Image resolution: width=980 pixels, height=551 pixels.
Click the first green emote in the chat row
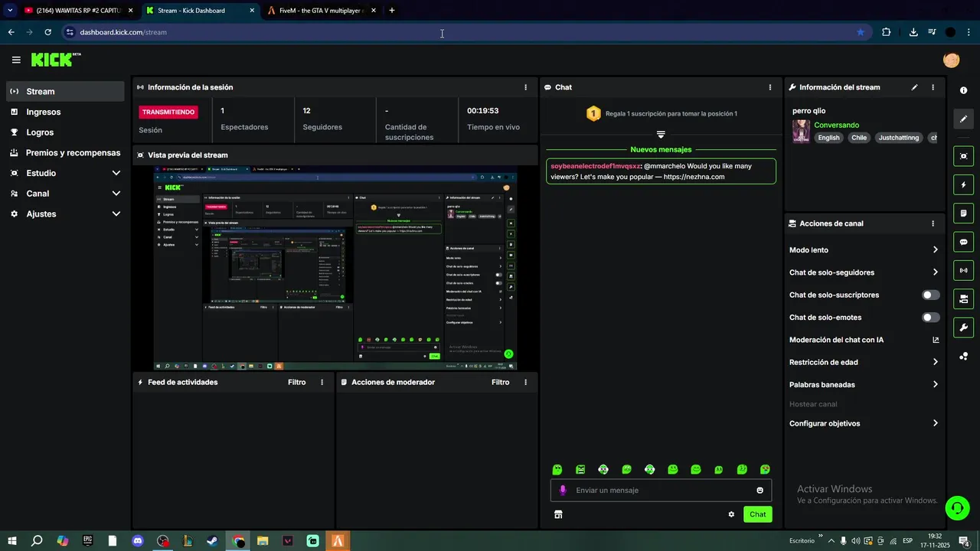point(557,469)
